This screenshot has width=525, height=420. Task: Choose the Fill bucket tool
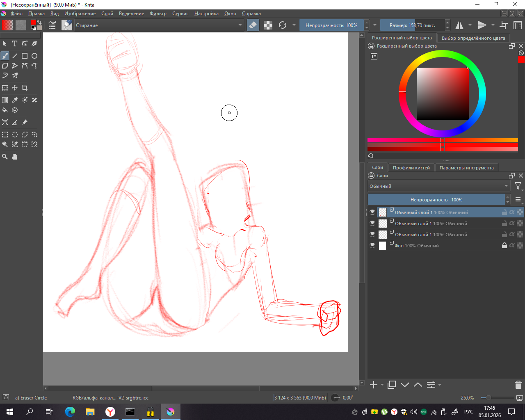coord(5,110)
